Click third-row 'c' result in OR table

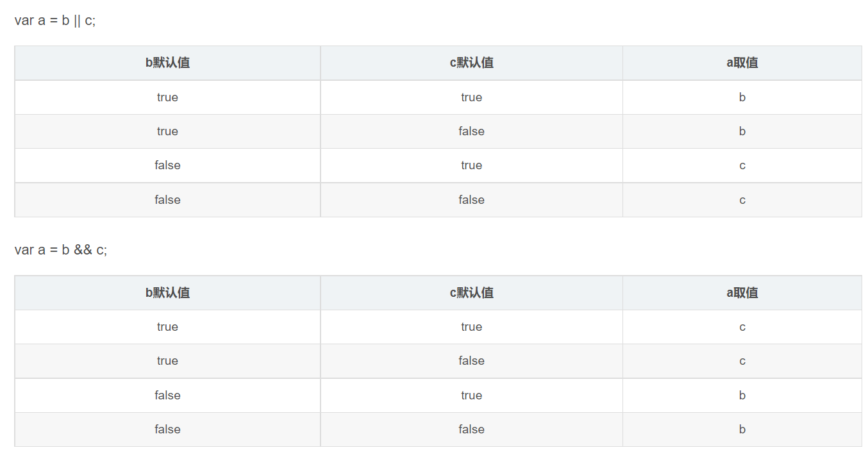click(742, 165)
